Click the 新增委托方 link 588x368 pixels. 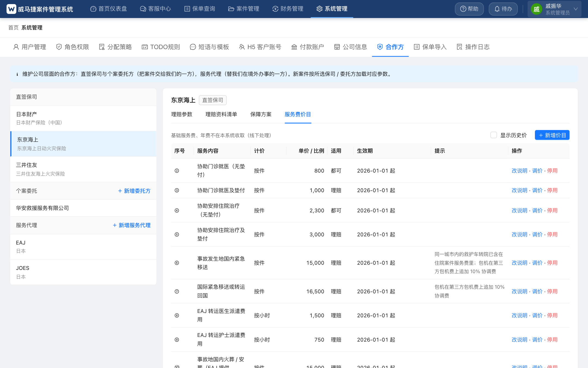point(134,191)
